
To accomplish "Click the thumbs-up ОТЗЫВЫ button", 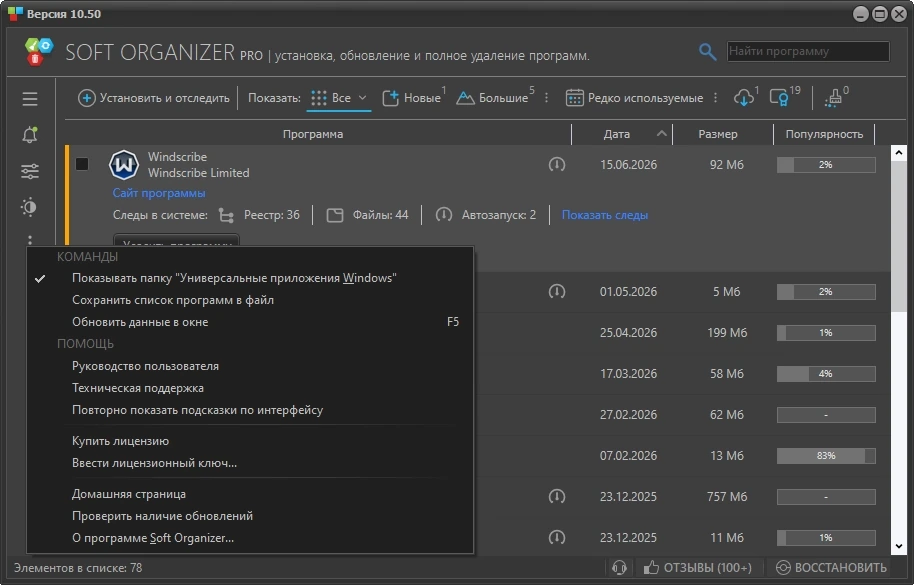I will click(x=697, y=568).
